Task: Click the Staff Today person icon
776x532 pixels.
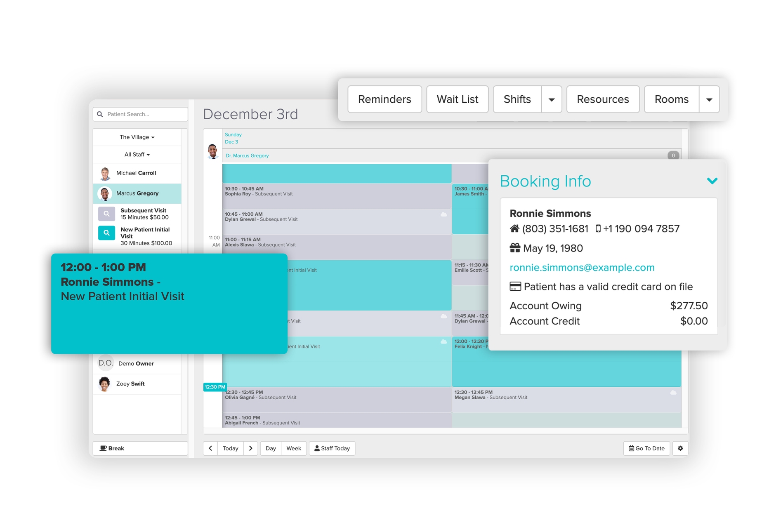Action: pyautogui.click(x=316, y=448)
